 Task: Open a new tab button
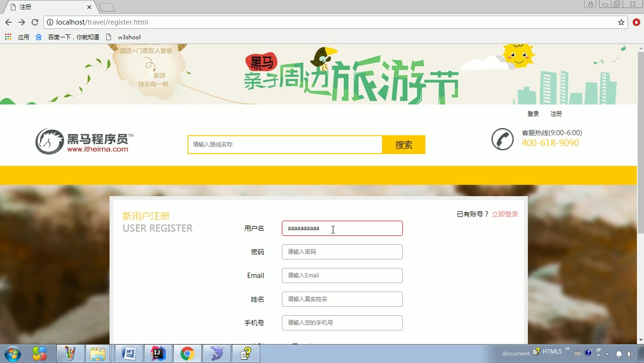(107, 7)
